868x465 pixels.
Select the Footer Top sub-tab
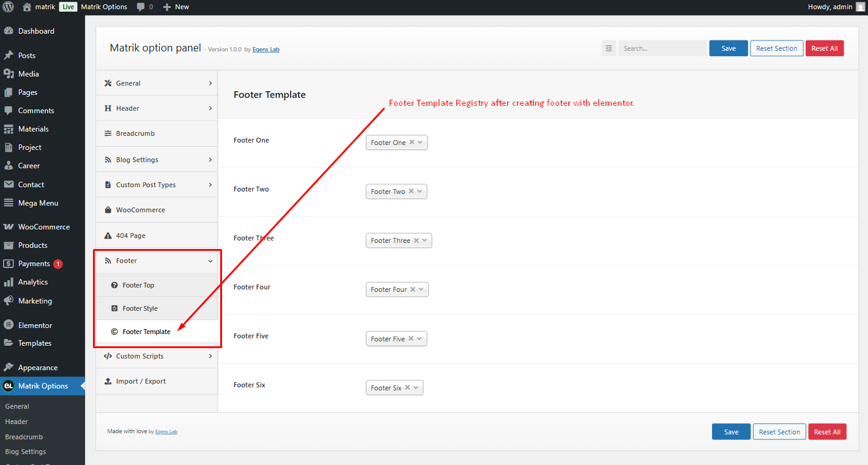[157, 285]
